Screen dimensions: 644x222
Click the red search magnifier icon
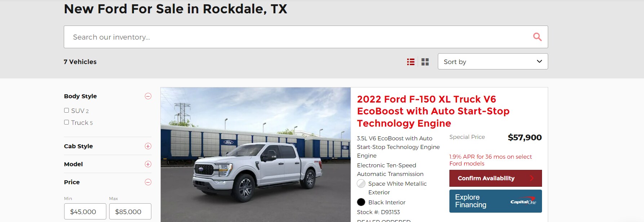click(537, 37)
